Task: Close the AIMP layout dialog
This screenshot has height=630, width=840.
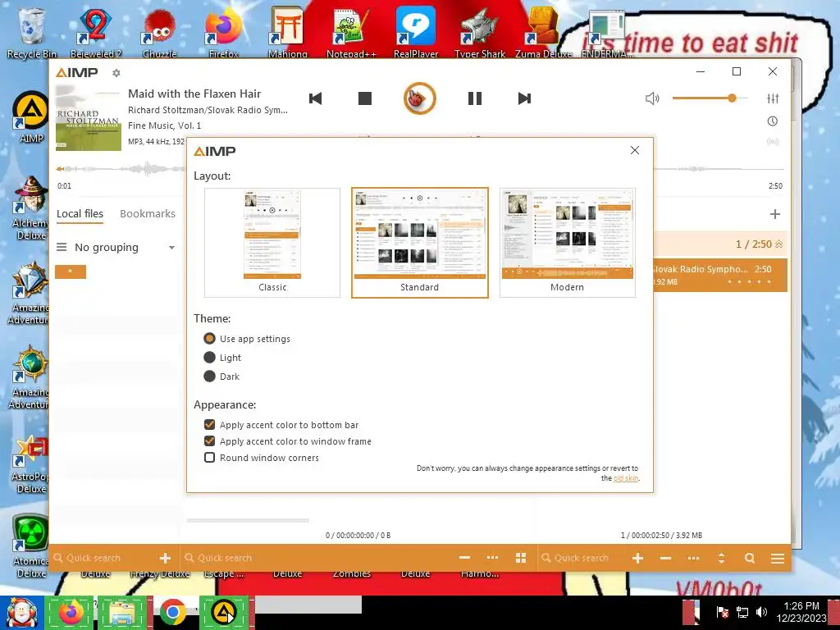Action: click(x=635, y=150)
